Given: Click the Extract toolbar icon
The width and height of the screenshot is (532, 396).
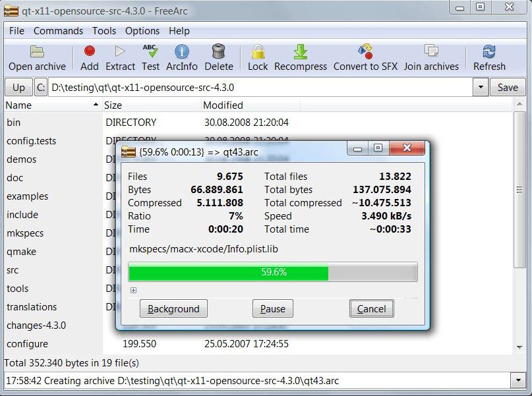Looking at the screenshot, I should point(120,51).
